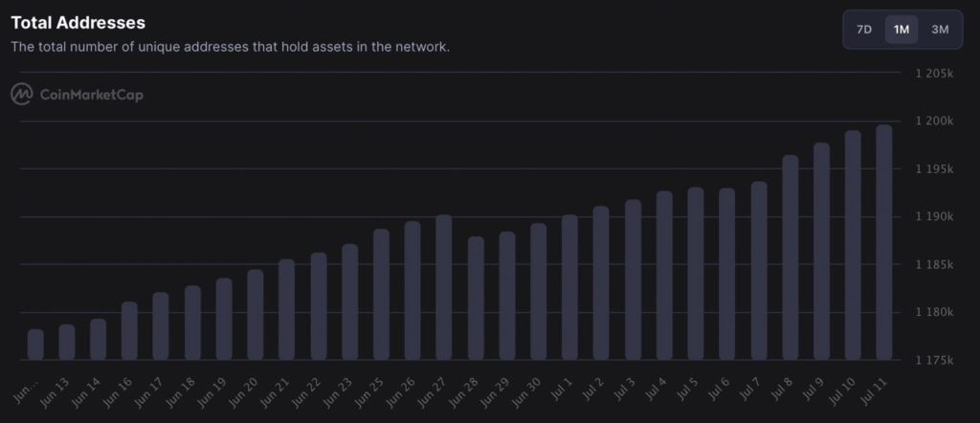Select the Jun 21 bar
This screenshot has height=423, width=980.
click(287, 310)
